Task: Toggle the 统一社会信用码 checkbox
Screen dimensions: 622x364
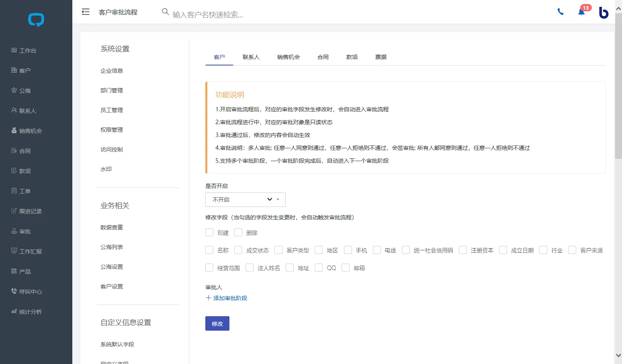Action: click(406, 250)
